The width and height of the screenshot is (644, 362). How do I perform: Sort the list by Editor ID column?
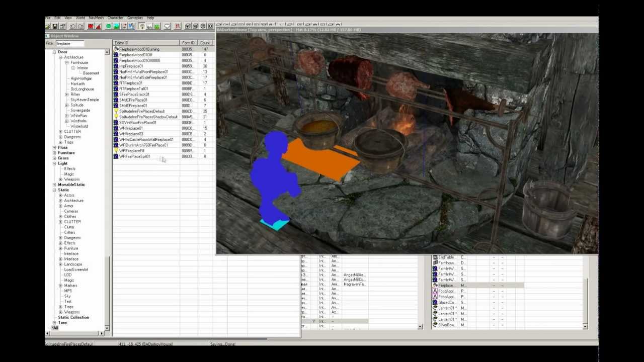click(146, 43)
